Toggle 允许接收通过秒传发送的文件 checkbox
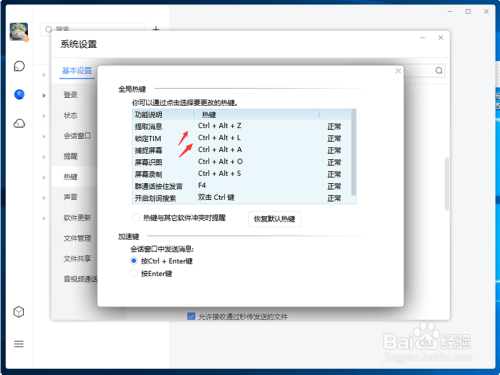The height and width of the screenshot is (375, 500). point(191,316)
